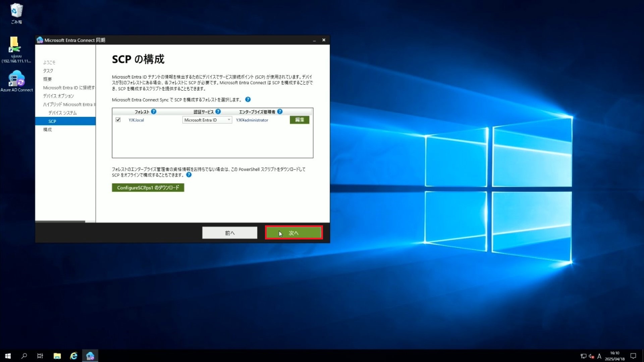Viewport: 644px width, 362px height.
Task: Open the Azure AD Connect desktop icon
Action: pyautogui.click(x=16, y=81)
